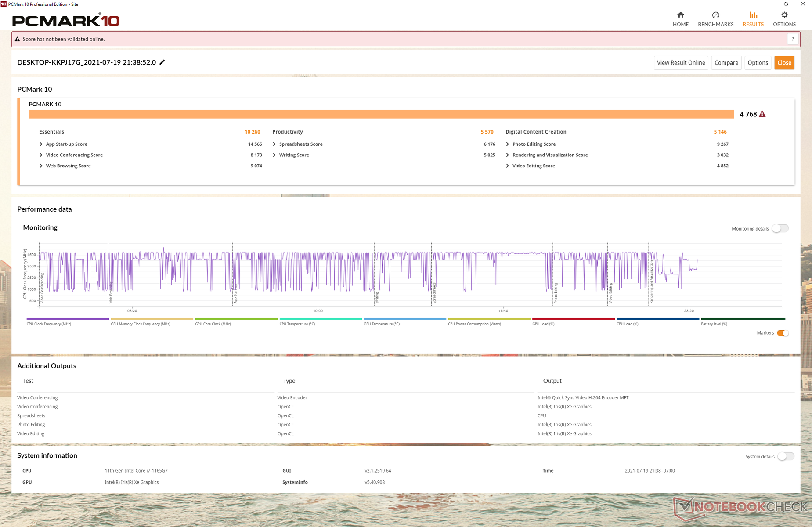Image resolution: width=812 pixels, height=527 pixels.
Task: Select the Battery level legend swatch
Action: [x=743, y=319]
